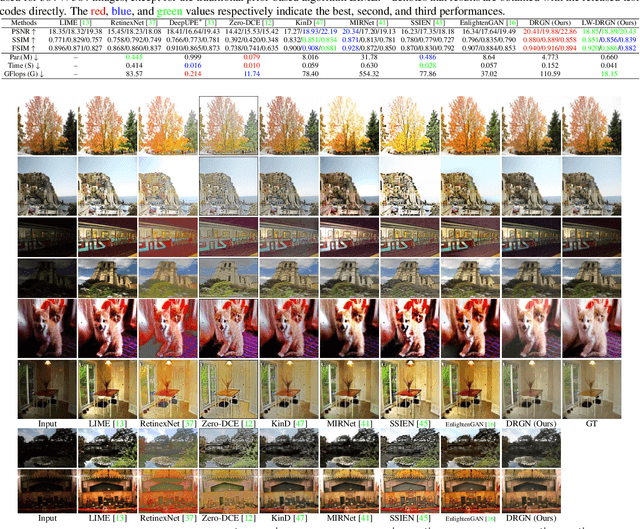Open citation [41] beside MIRNet in table header
This screenshot has height=529, width=640.
[x=382, y=22]
